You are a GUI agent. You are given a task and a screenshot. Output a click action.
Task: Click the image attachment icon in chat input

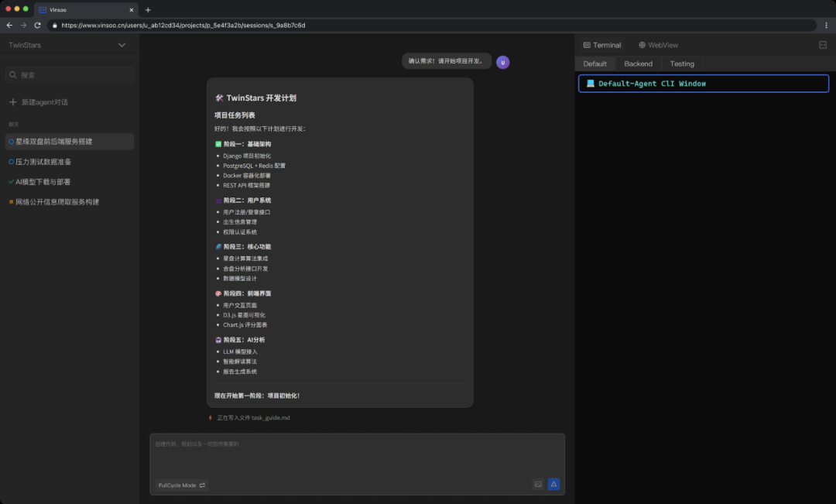click(538, 485)
